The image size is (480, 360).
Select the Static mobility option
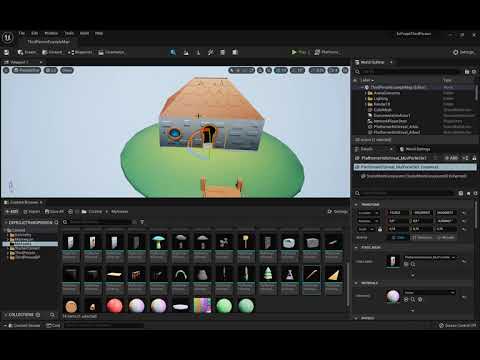coord(398,237)
